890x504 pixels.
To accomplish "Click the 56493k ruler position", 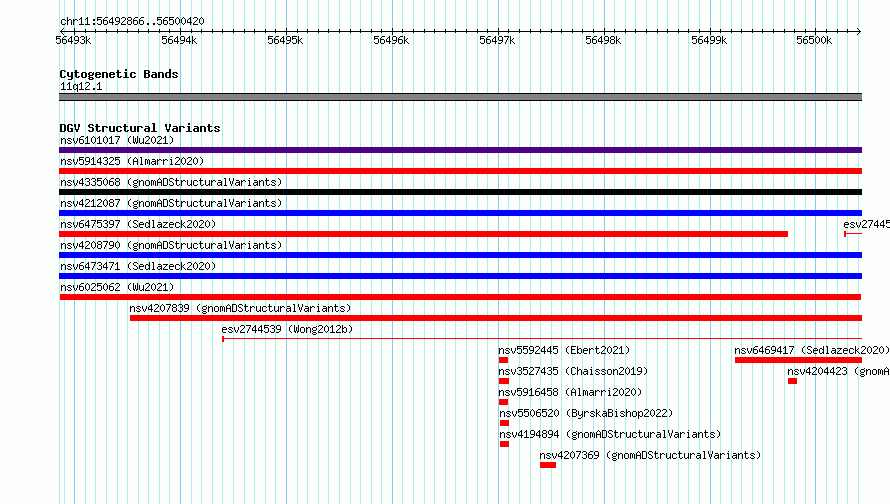I will pos(73,40).
